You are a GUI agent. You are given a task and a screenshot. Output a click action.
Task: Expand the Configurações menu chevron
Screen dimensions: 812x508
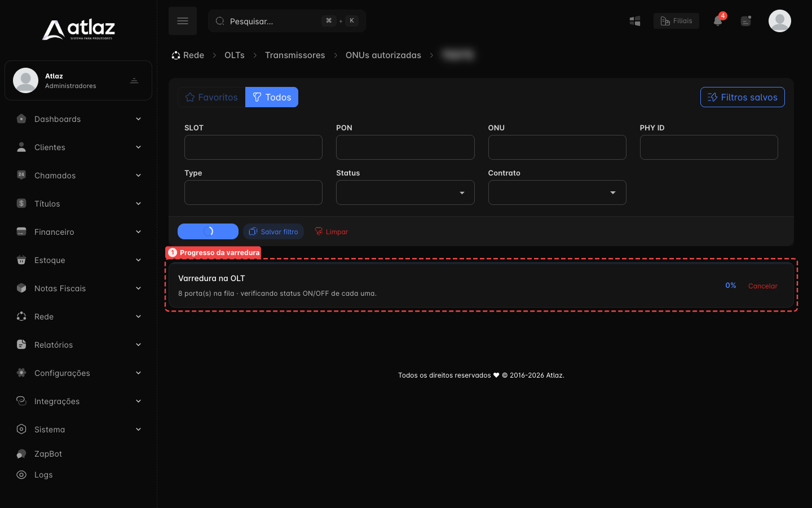tap(138, 373)
